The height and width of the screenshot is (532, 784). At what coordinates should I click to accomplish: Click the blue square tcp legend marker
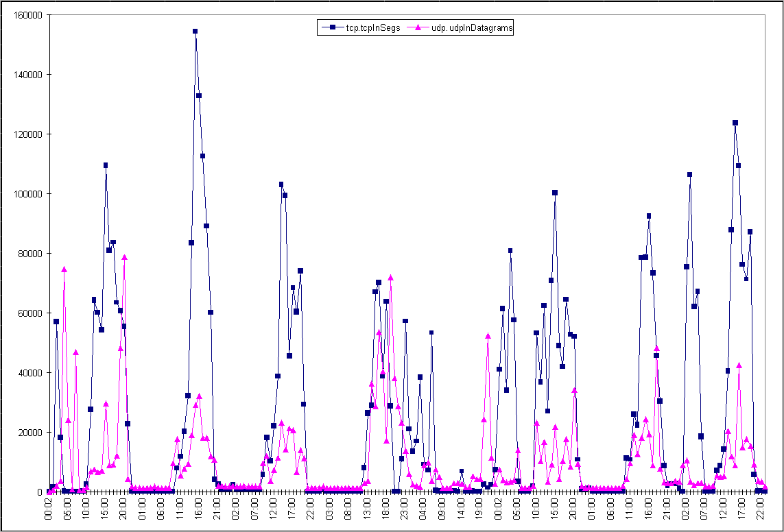click(x=332, y=27)
